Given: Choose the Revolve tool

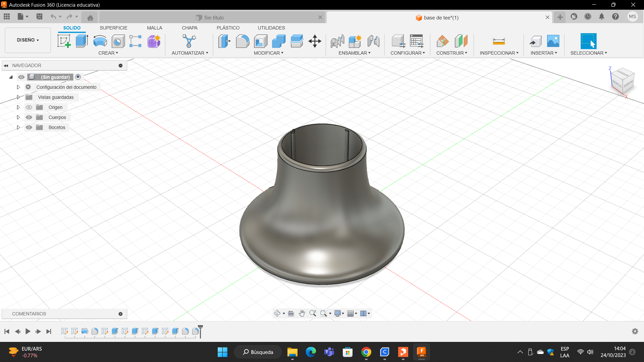Looking at the screenshot, I should click(100, 41).
